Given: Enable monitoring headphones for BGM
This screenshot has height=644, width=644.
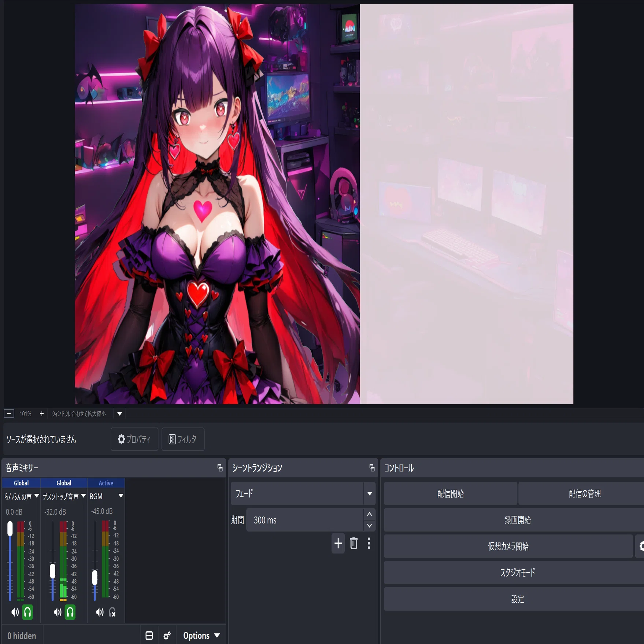Looking at the screenshot, I should click(x=112, y=612).
